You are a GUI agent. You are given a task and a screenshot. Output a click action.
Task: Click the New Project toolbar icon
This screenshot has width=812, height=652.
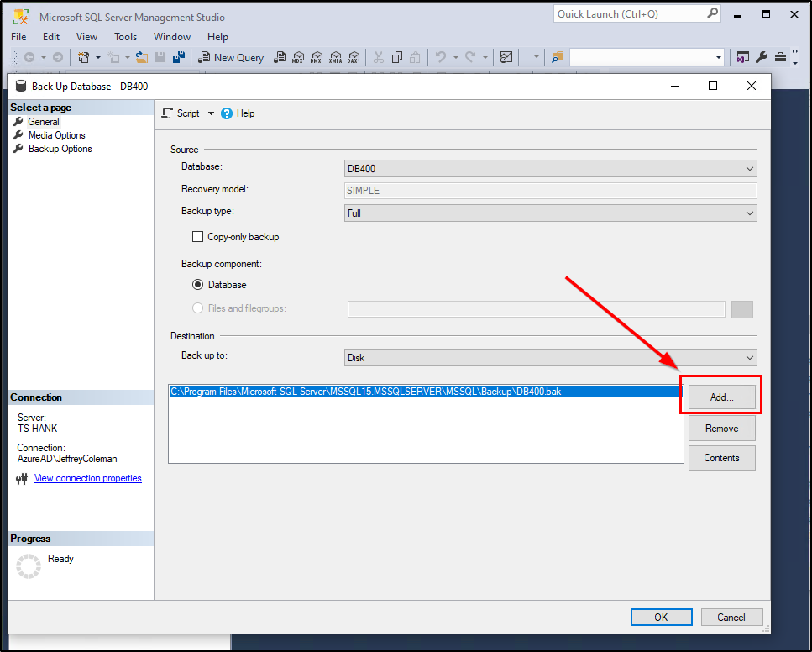tap(83, 57)
